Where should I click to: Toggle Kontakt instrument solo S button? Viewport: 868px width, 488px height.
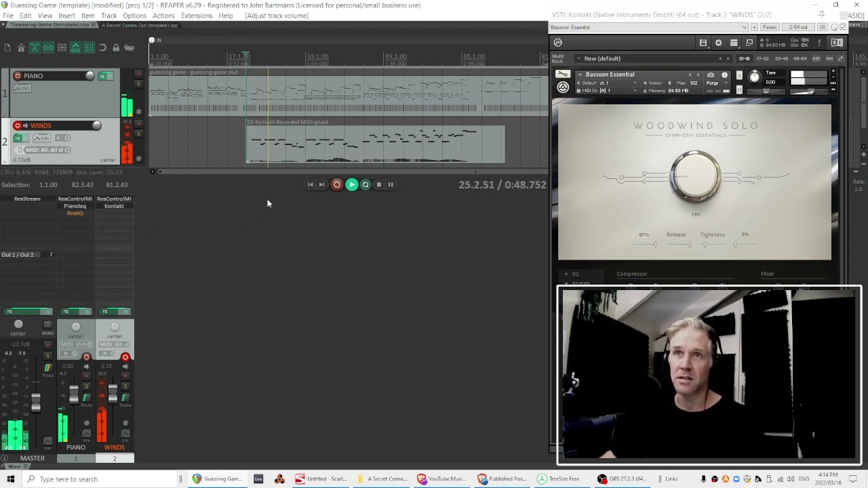tap(739, 75)
